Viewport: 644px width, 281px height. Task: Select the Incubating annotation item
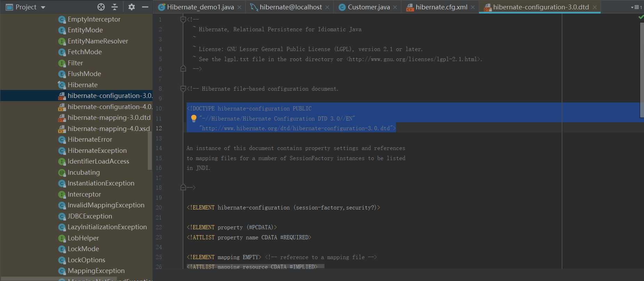84,173
